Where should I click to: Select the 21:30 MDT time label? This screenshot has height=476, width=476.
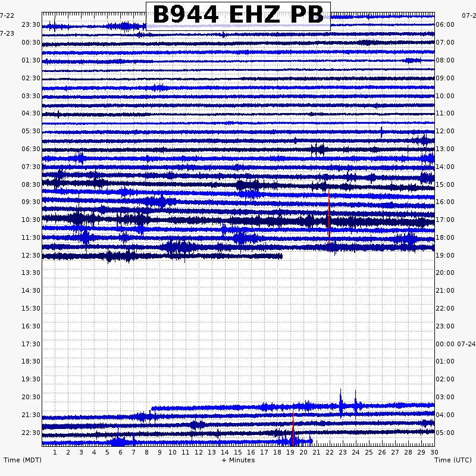click(31, 415)
